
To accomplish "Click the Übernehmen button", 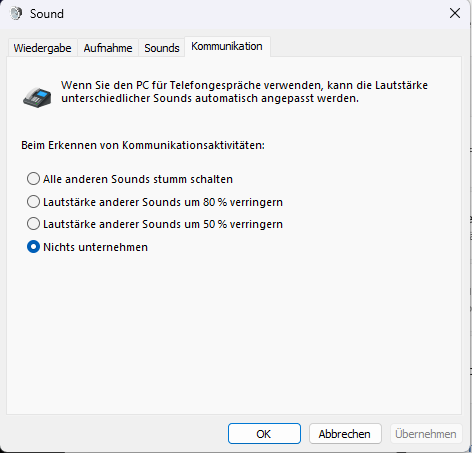I will (x=426, y=434).
